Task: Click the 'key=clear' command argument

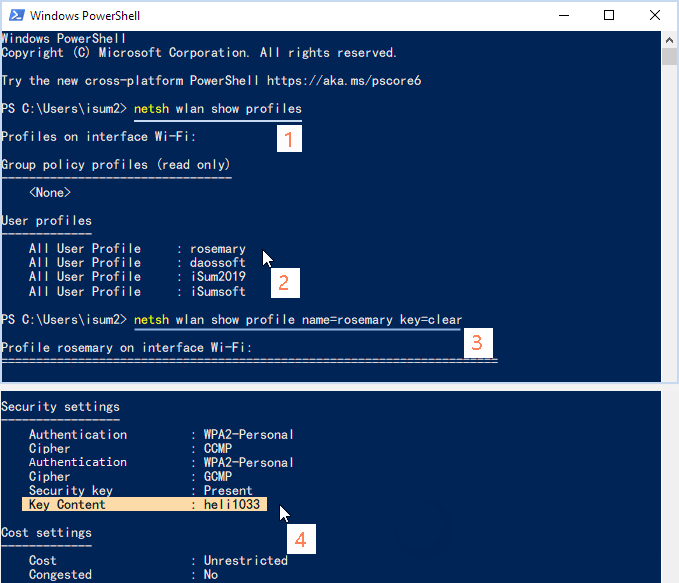Action: (431, 320)
